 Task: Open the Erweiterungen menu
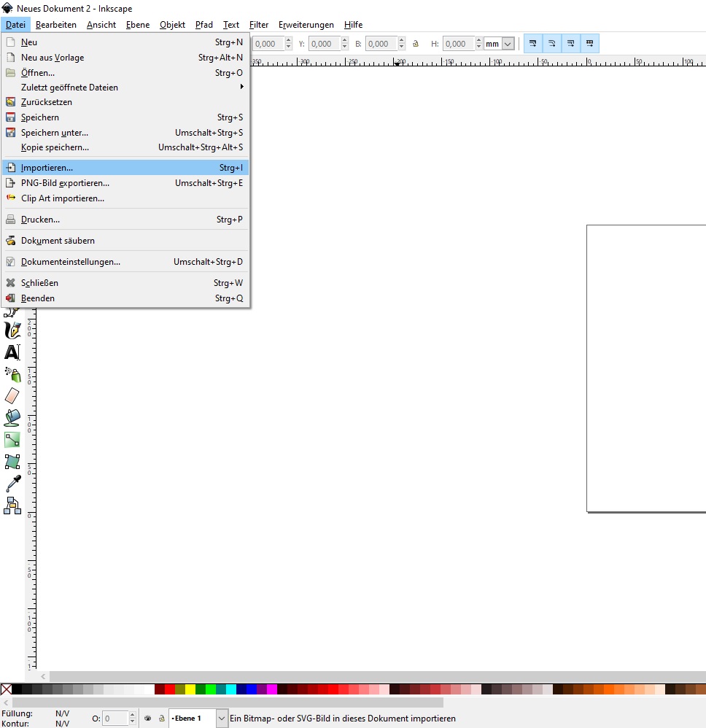[x=306, y=25]
